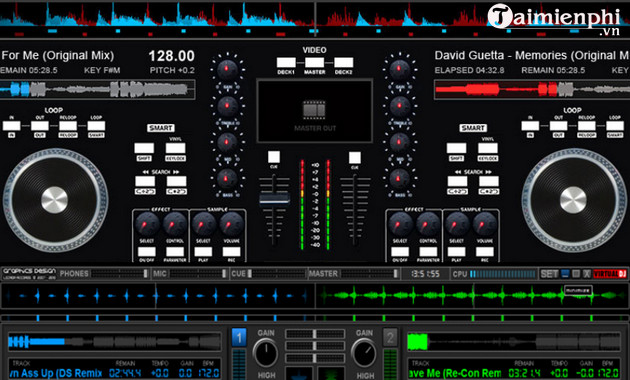Click the right deck effect PARAMETER button

pyautogui.click(x=428, y=252)
